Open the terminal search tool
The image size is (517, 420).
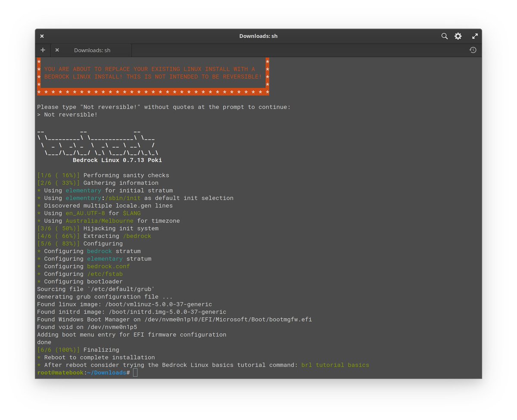pyautogui.click(x=444, y=36)
